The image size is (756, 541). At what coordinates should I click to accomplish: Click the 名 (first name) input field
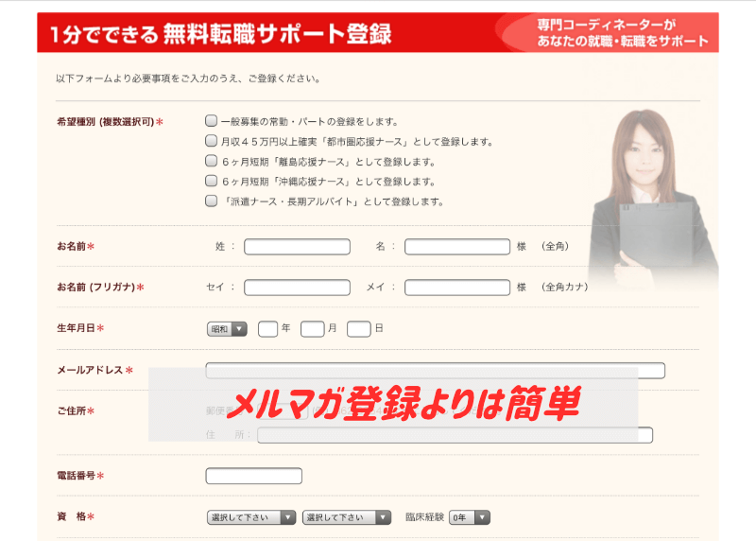456,247
